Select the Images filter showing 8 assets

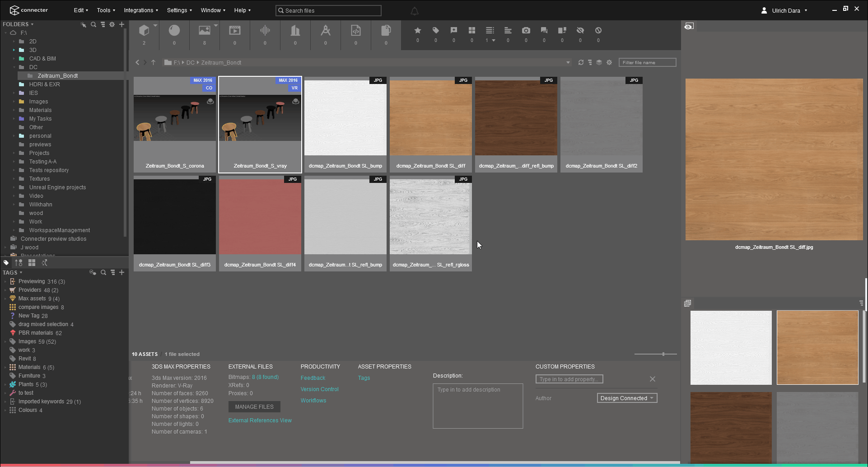pyautogui.click(x=204, y=32)
